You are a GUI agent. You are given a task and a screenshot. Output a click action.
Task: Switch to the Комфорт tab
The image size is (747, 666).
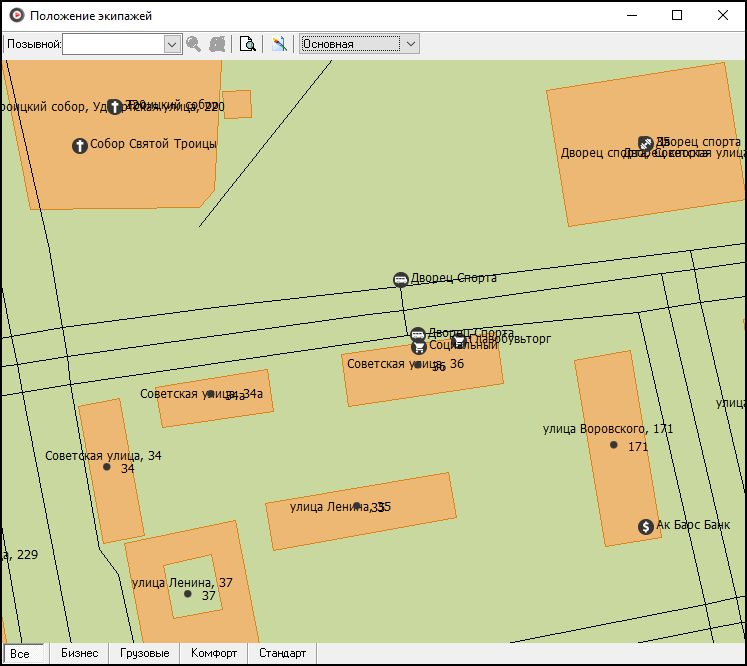pyautogui.click(x=214, y=653)
